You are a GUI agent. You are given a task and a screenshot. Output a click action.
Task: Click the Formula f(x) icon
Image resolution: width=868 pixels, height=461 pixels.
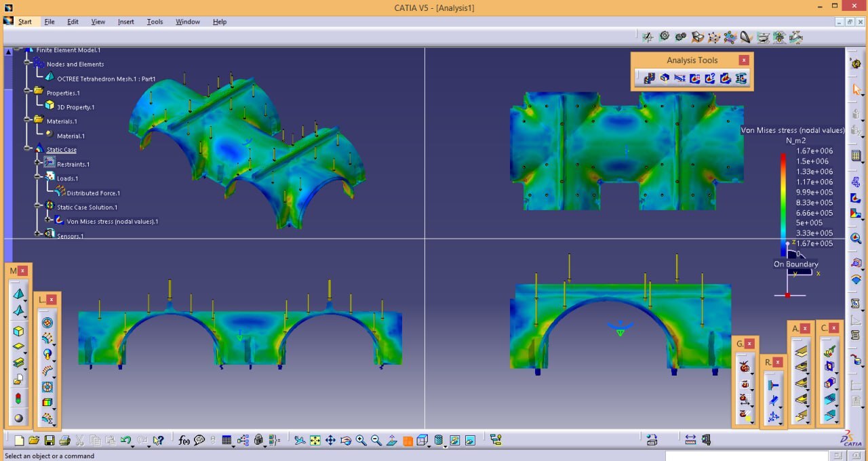tap(184, 441)
